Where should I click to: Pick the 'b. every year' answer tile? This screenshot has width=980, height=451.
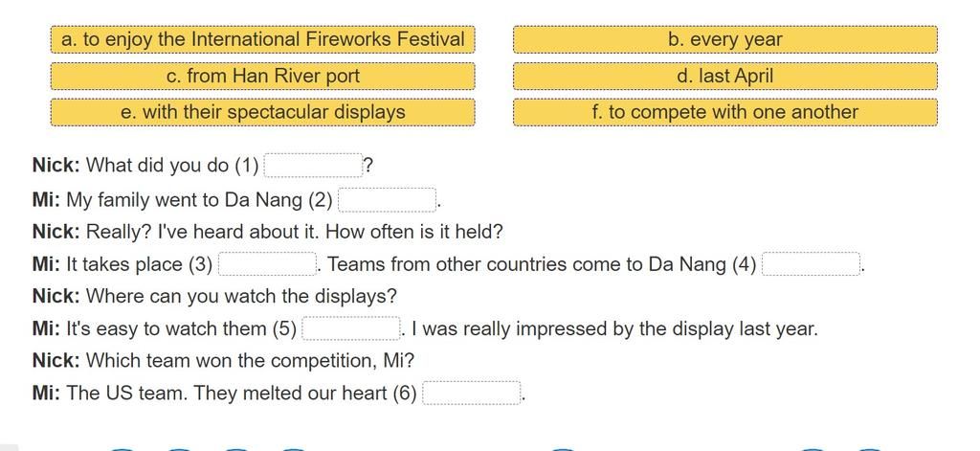point(725,39)
